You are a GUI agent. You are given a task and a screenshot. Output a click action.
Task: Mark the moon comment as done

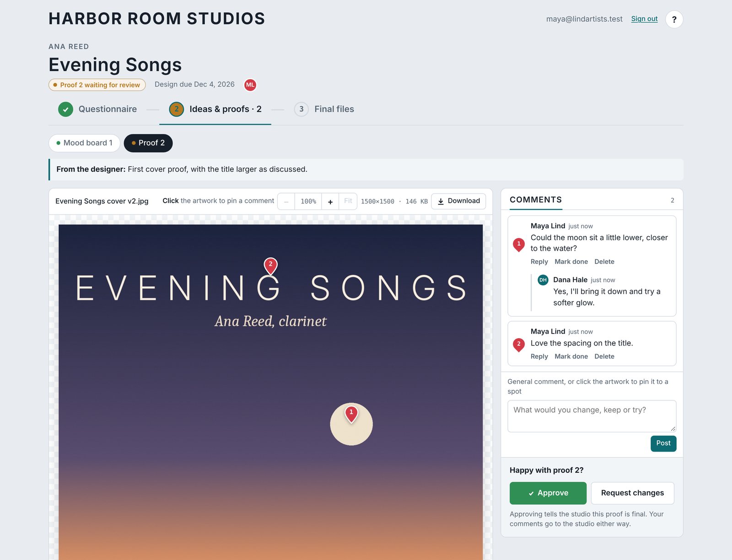point(571,262)
